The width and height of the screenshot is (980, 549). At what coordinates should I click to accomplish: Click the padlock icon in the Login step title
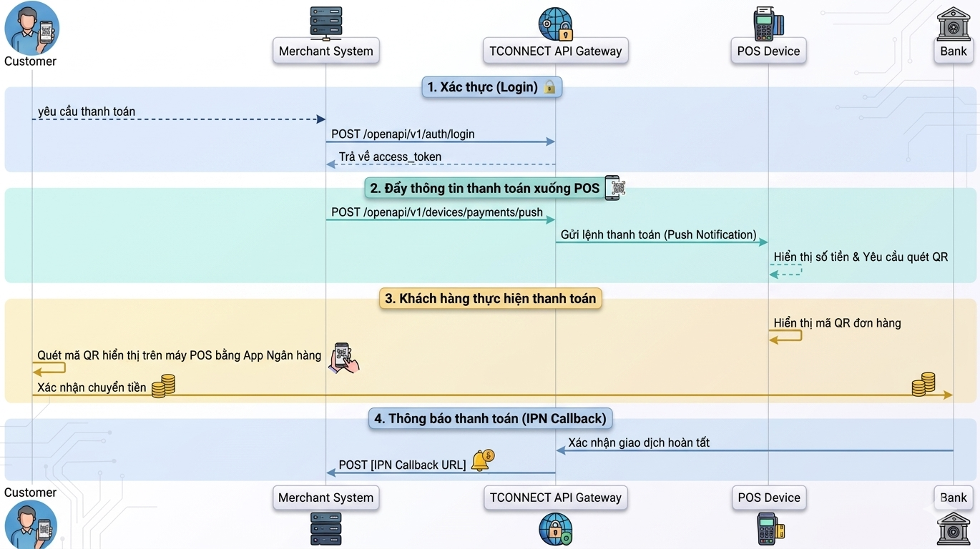click(x=549, y=87)
